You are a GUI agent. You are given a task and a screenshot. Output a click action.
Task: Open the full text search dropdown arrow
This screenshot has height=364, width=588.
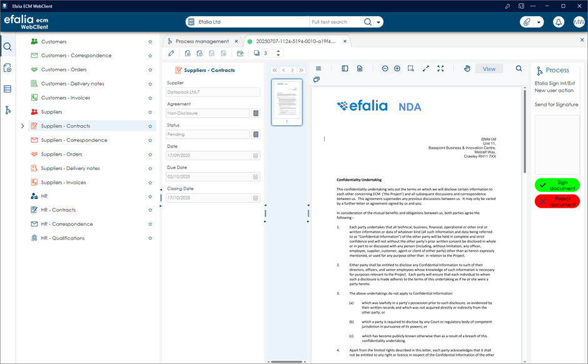click(x=380, y=21)
